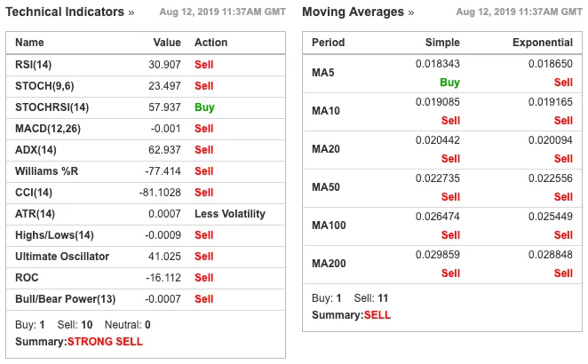Click the MA50 exponential value 0.022556

click(550, 178)
